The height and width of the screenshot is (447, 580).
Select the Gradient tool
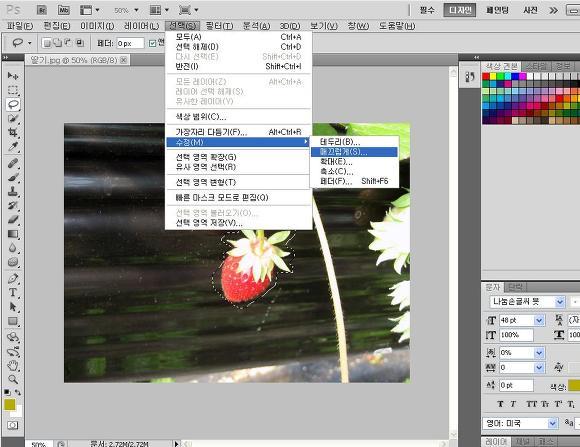point(13,234)
